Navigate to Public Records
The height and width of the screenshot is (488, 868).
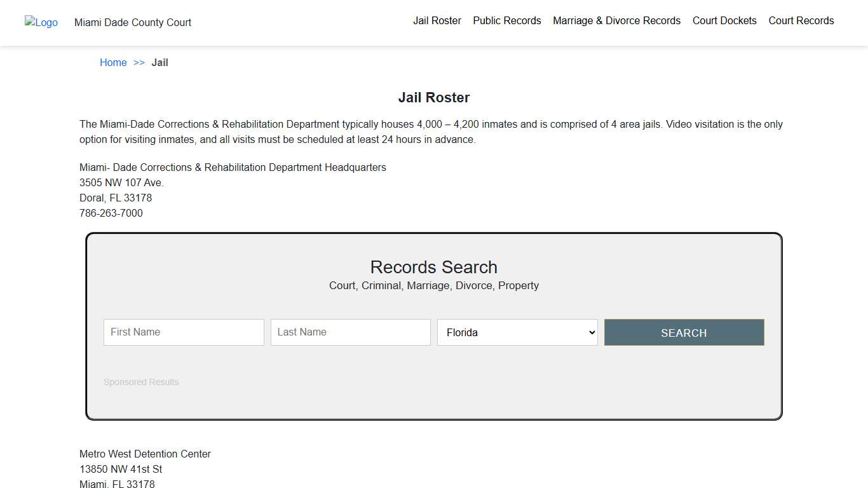pos(506,20)
